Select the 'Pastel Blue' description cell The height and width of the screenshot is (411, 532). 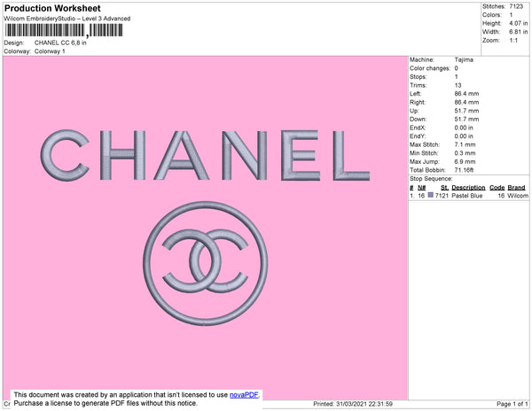pos(467,196)
